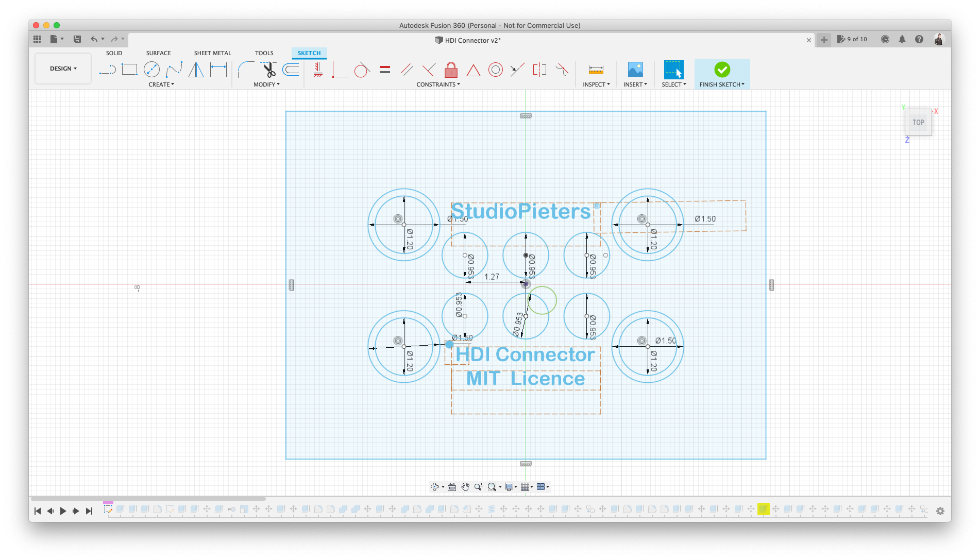
Task: Save the document with disk icon
Action: [x=77, y=39]
